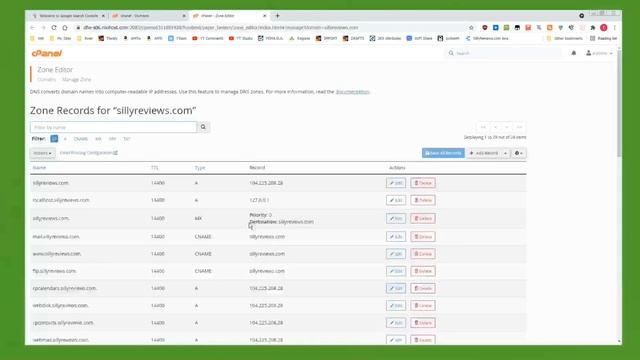Open the Chrome extensions puzzle icon
640x360 pixels.
(593, 27)
